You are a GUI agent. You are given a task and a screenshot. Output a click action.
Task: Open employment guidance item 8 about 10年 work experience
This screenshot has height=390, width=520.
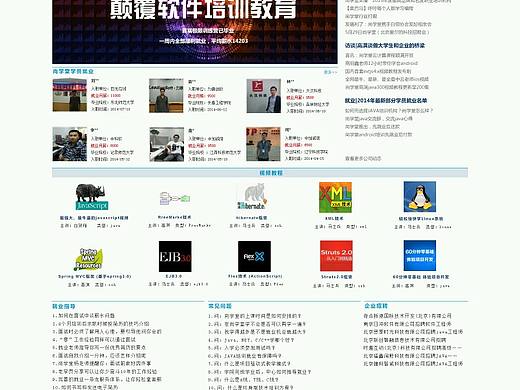105,371
